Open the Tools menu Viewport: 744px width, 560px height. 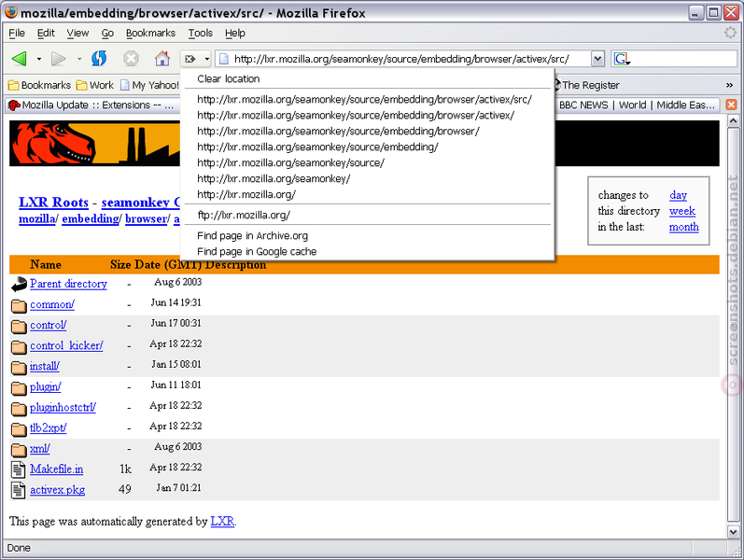(200, 34)
